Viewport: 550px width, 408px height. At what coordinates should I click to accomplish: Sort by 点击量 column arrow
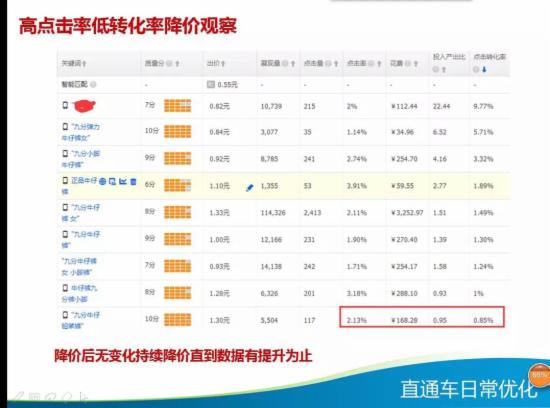tap(336, 63)
